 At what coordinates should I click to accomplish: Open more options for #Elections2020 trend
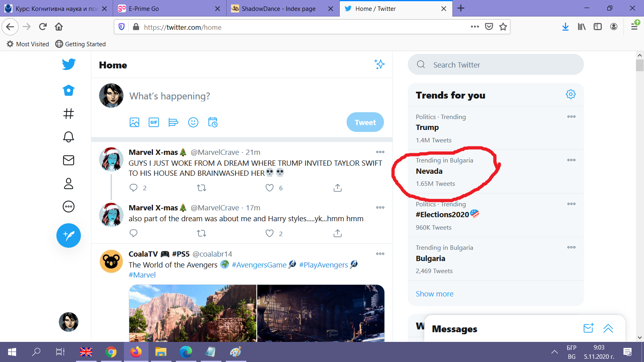pyautogui.click(x=572, y=204)
